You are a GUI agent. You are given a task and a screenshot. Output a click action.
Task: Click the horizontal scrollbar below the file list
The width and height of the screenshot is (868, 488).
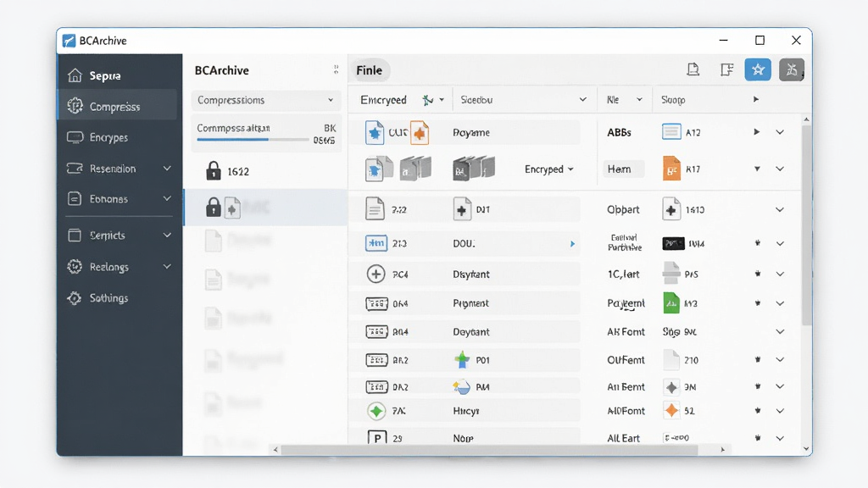pyautogui.click(x=489, y=450)
